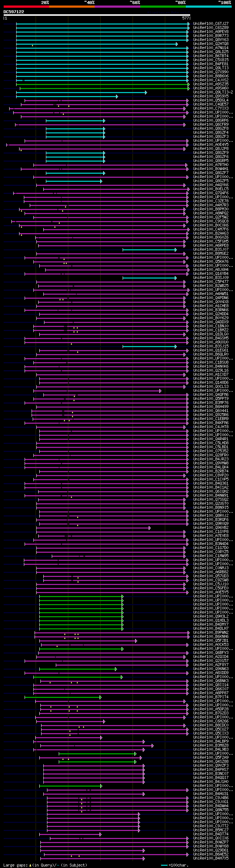Screen dimensions: 235x868
Task: Select label UniRef100_Q9LTI3-2
Action: pyautogui.click(x=213, y=92)
